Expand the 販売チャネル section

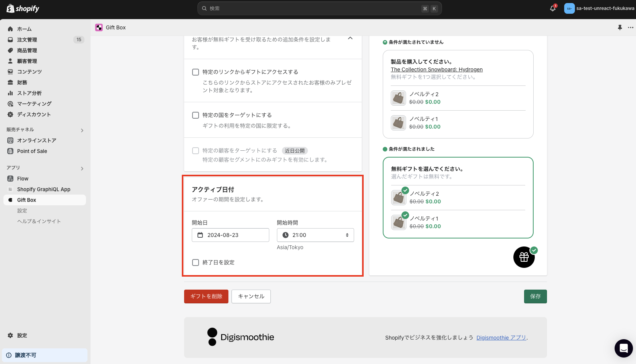click(82, 130)
